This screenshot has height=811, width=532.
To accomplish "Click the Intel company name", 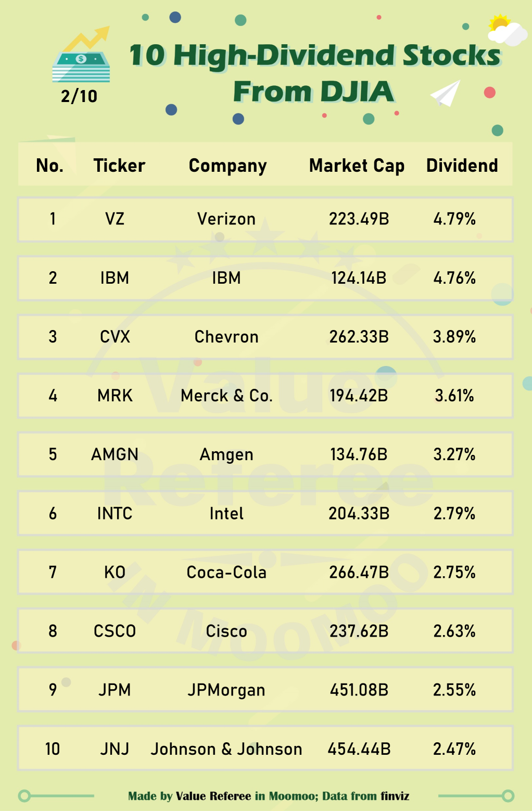I will (x=226, y=514).
